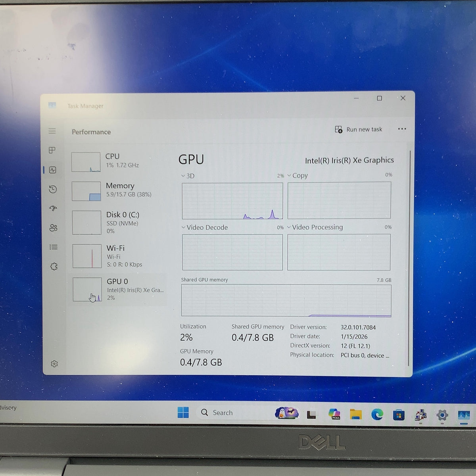The height and width of the screenshot is (476, 476).
Task: Open the hamburger navigation menu
Action: 52,131
